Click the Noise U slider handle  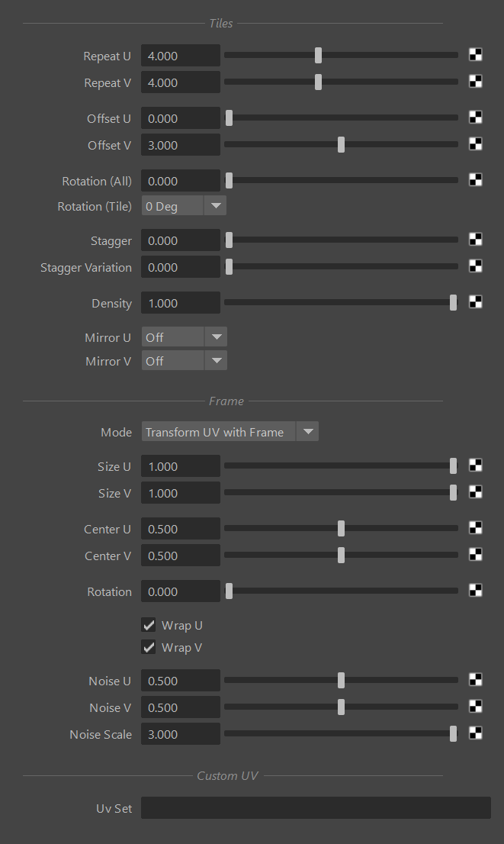click(341, 681)
